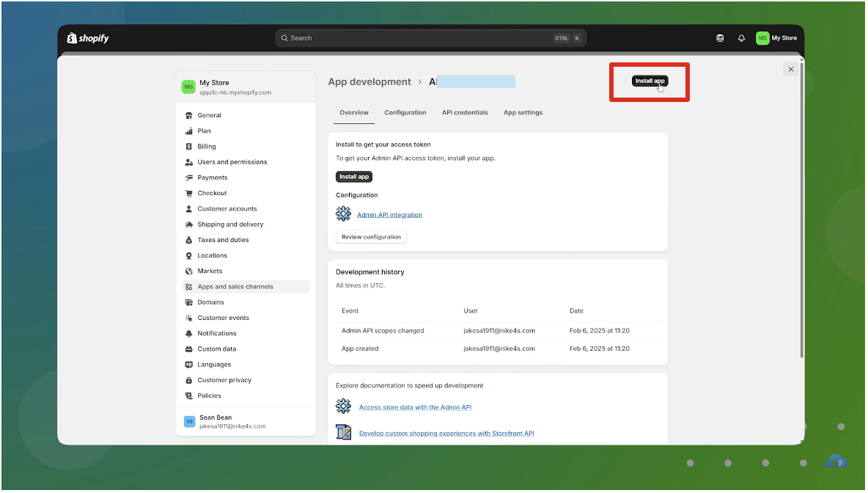
Task: Click the Sean Bean account entry
Action: coord(246,422)
